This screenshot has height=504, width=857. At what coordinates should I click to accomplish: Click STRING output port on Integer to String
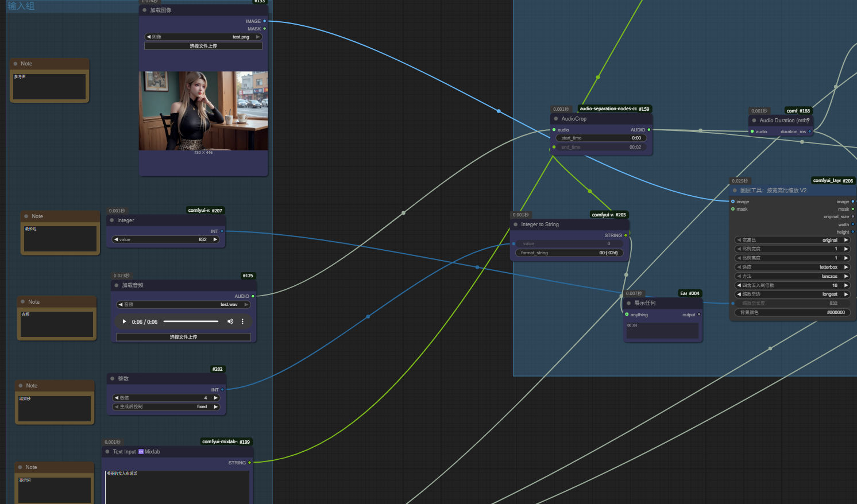coord(626,235)
